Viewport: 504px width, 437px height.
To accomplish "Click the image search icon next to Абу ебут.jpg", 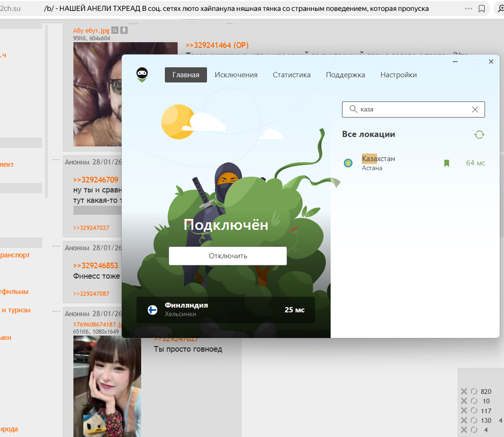I will [115, 30].
